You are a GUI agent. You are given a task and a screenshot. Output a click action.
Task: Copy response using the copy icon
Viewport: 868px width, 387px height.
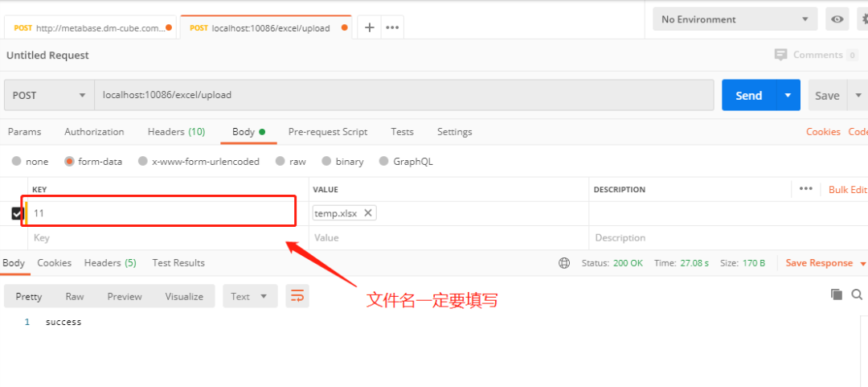(837, 294)
